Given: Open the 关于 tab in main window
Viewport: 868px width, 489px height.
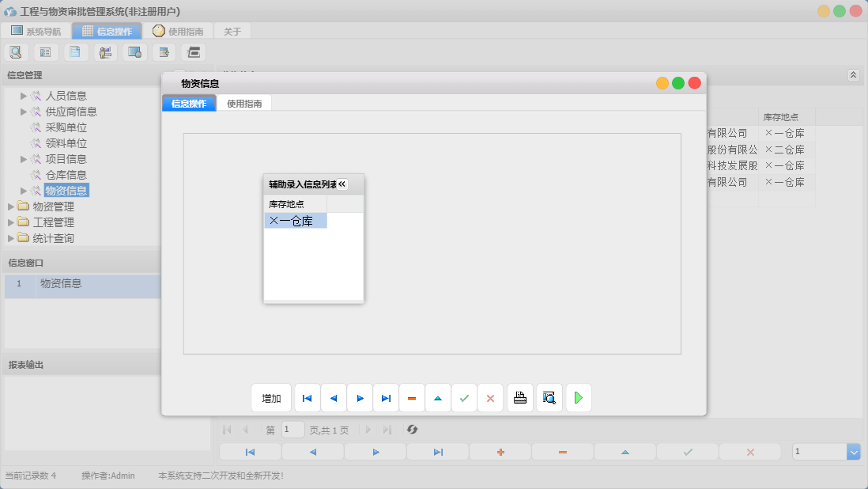Looking at the screenshot, I should point(232,32).
